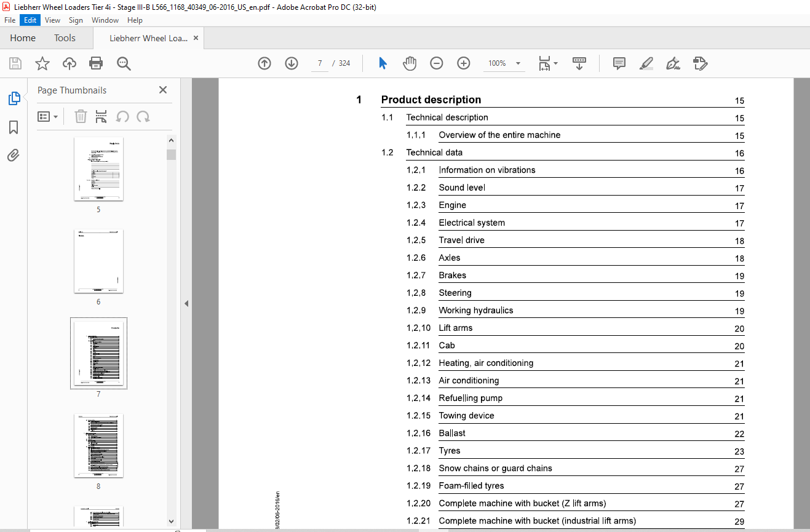Select the Highlight text pen tool
This screenshot has width=810, height=532.
click(646, 63)
